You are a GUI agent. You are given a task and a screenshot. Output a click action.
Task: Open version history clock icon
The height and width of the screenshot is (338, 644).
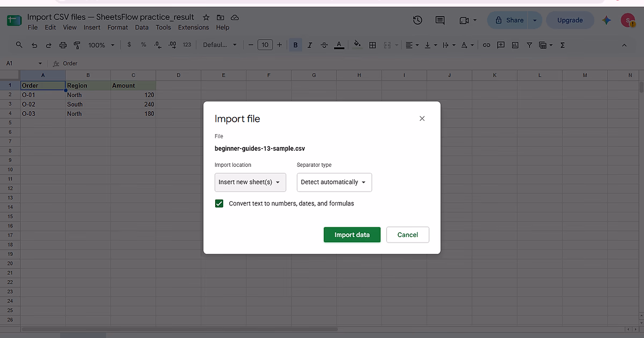click(x=418, y=20)
